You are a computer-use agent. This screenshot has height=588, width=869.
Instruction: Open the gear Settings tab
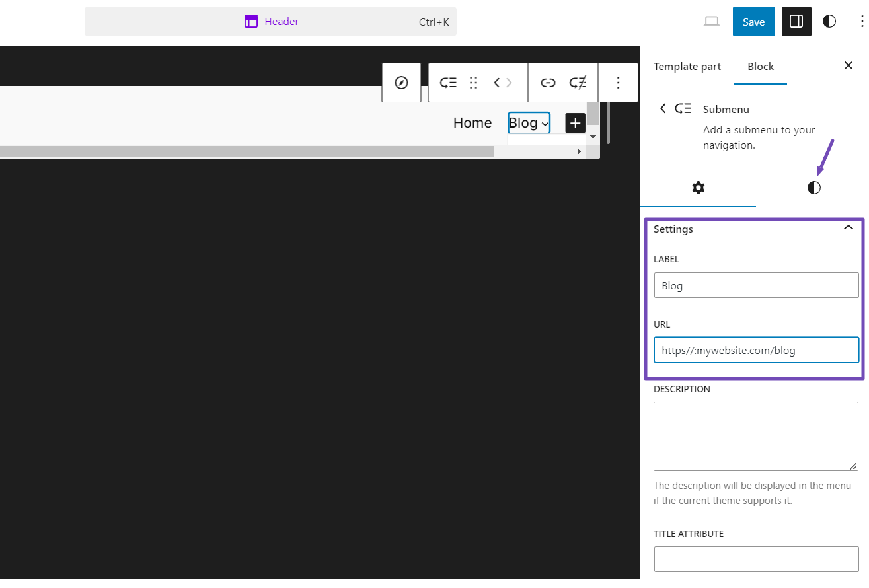pyautogui.click(x=699, y=188)
